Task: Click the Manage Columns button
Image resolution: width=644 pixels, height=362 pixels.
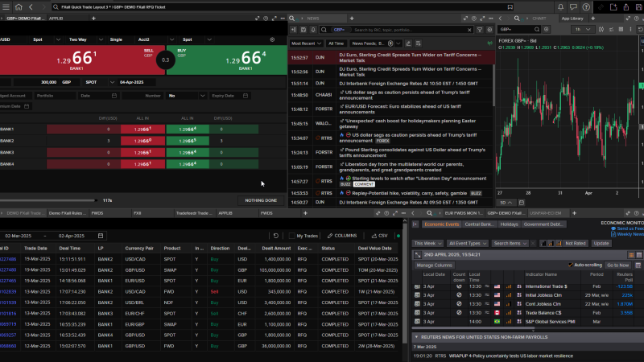Action: [x=434, y=265]
